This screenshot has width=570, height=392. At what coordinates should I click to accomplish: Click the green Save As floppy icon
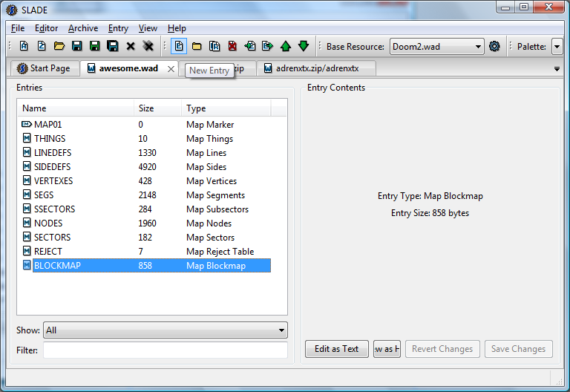pyautogui.click(x=95, y=46)
